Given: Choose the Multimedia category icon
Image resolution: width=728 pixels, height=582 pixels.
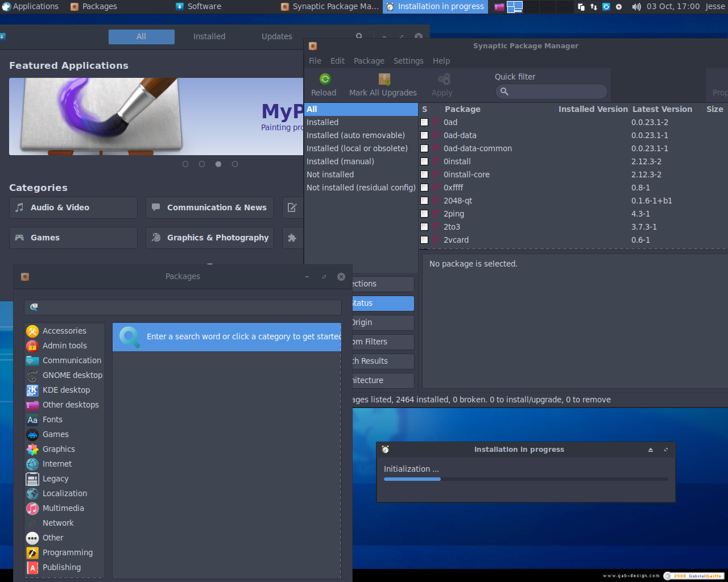Looking at the screenshot, I should coord(32,508).
